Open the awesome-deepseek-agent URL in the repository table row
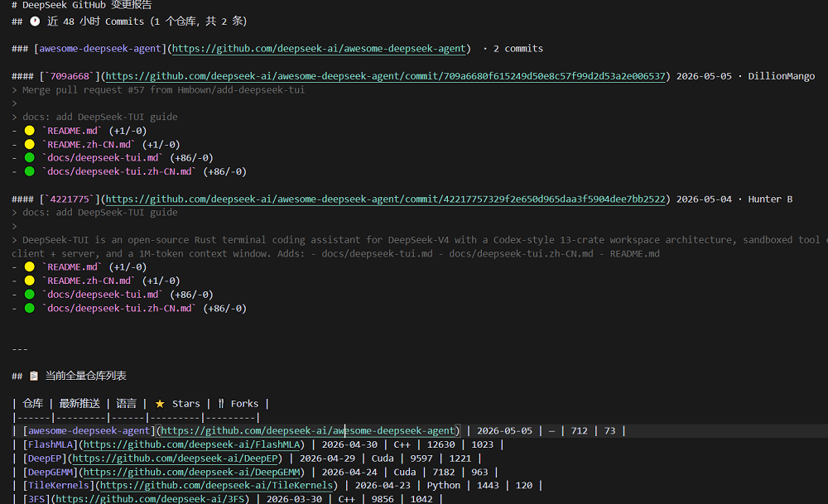 pyautogui.click(x=308, y=430)
